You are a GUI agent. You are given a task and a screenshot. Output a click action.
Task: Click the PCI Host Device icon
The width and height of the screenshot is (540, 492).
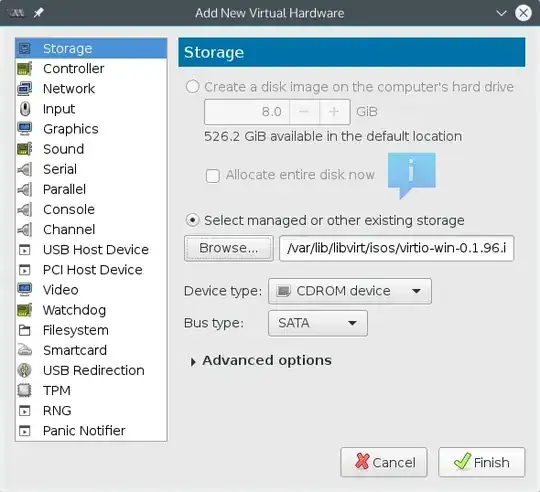24,270
